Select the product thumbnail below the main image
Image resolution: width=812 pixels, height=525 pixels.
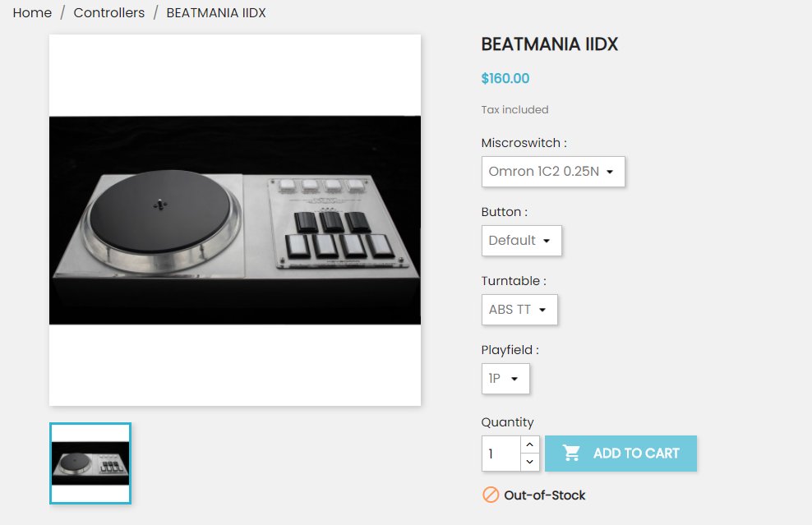[90, 463]
